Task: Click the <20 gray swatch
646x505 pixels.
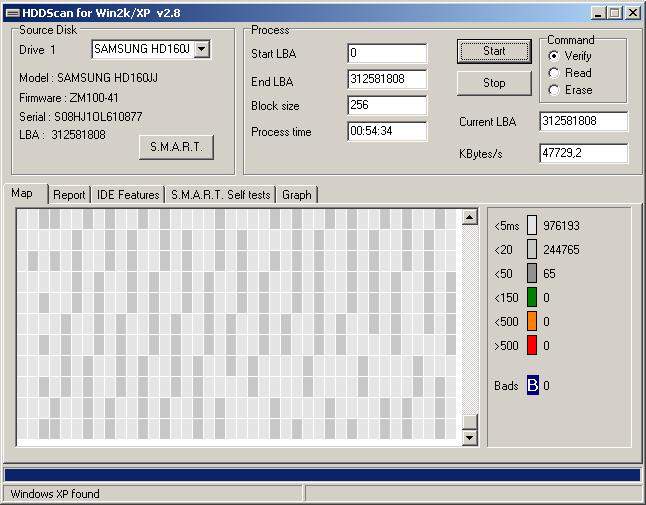Action: coord(532,249)
